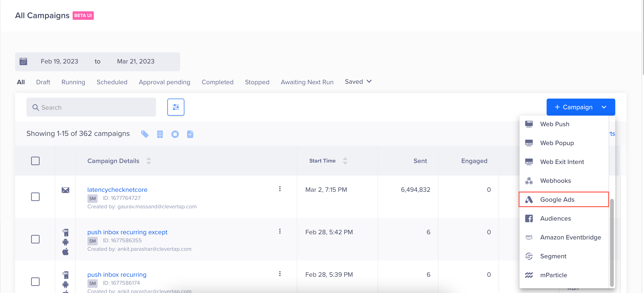Image resolution: width=644 pixels, height=293 pixels.
Task: Click the stop campaigns circle icon
Action: click(175, 134)
